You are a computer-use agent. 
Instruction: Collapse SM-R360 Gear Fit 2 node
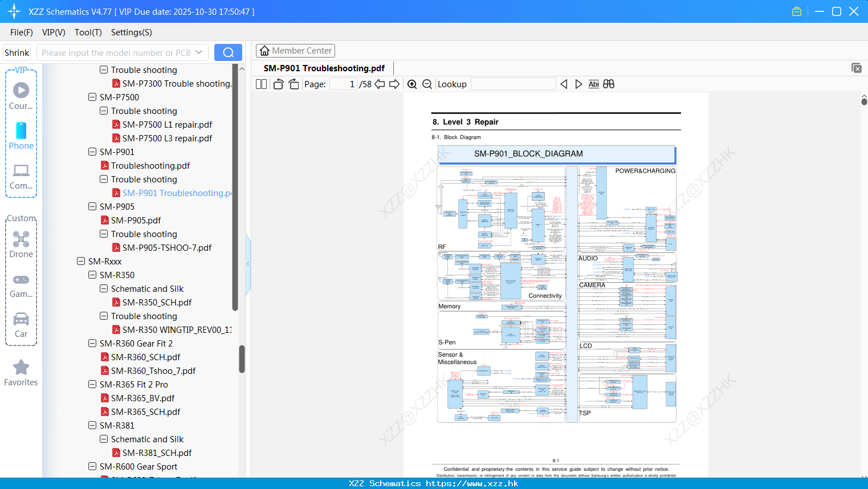(92, 343)
